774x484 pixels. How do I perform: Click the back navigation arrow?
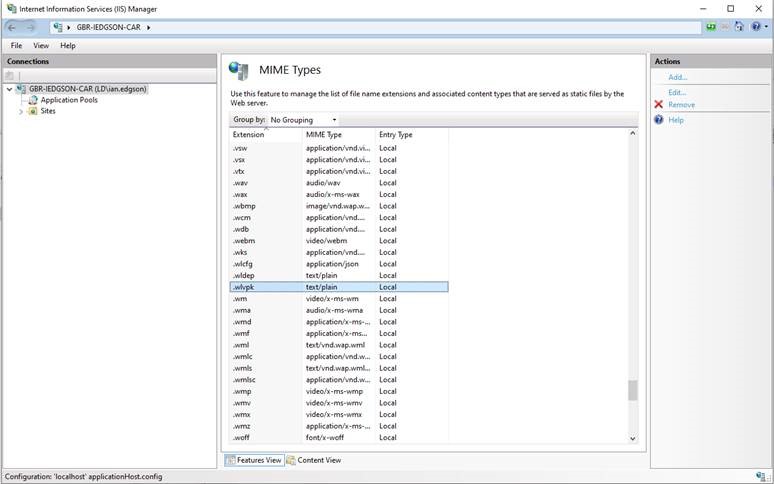pos(12,27)
